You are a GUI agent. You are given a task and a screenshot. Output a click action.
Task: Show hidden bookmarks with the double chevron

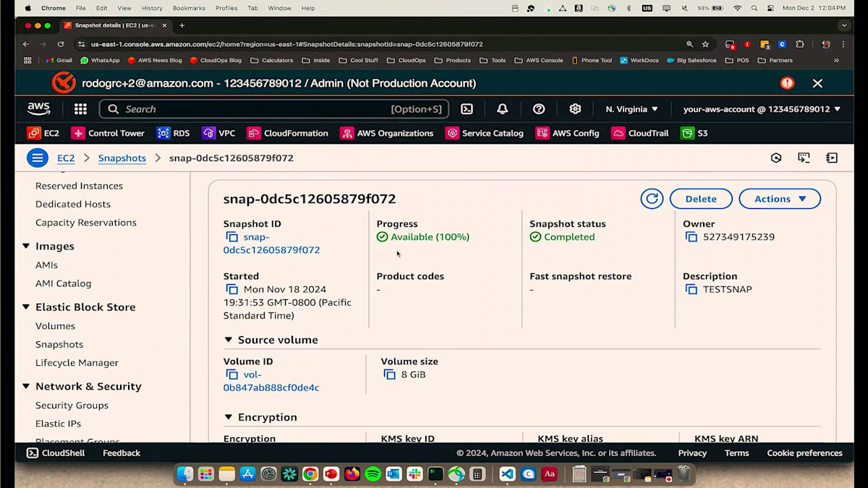click(837, 61)
